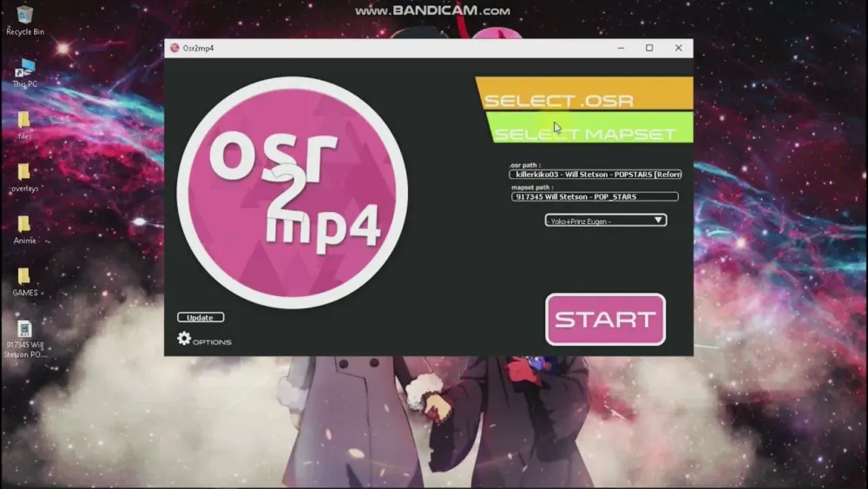Click the SELECT MAPSET button
The image size is (868, 489).
click(x=590, y=128)
